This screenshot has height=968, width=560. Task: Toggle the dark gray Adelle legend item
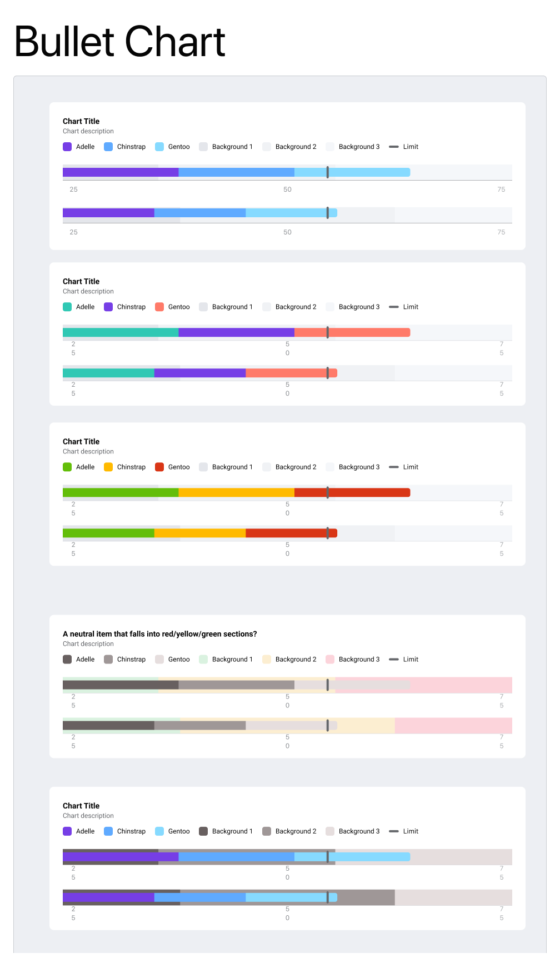(67, 659)
